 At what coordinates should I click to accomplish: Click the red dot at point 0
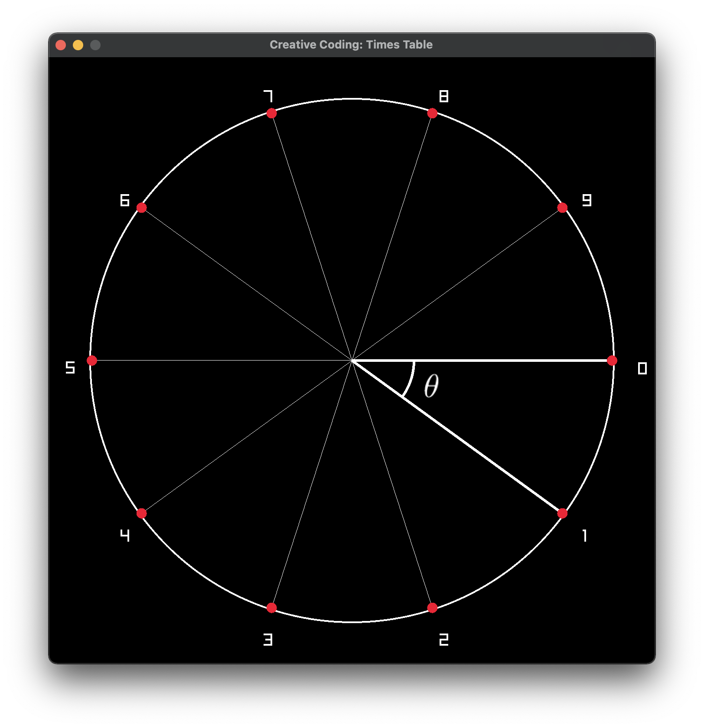612,361
